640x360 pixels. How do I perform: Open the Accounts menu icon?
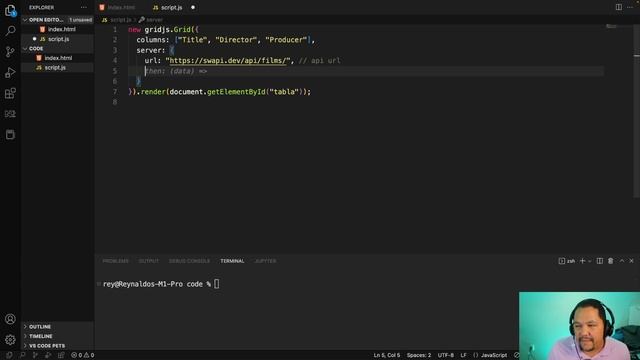pyautogui.click(x=10, y=319)
